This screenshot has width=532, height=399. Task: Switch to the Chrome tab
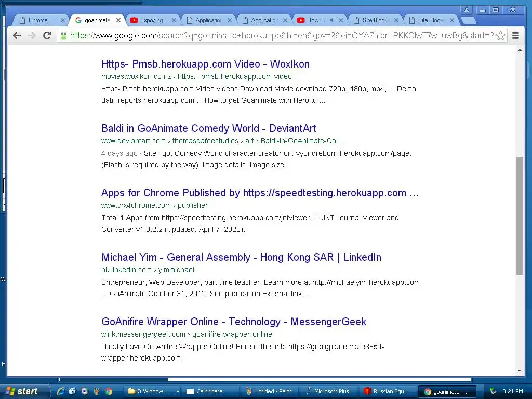click(38, 20)
